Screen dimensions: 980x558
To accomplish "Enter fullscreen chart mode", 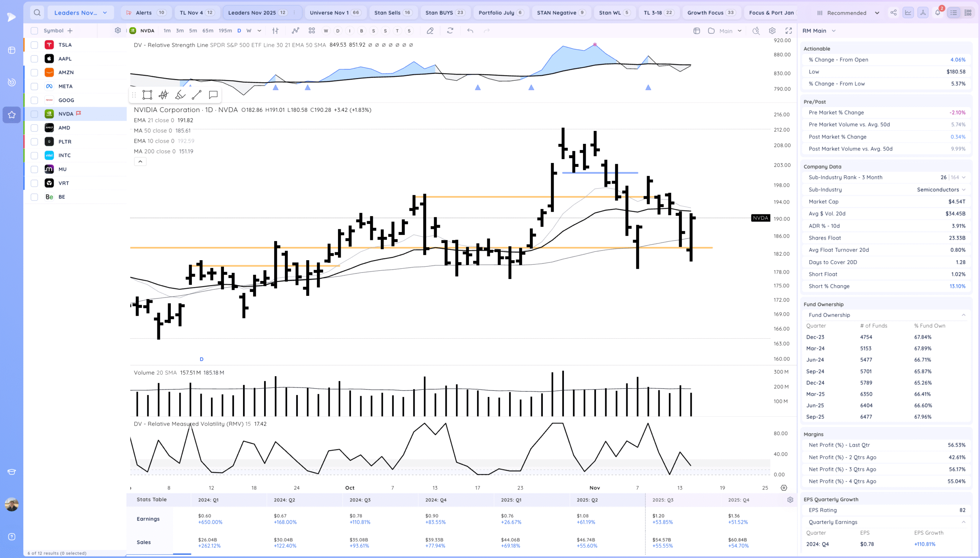I will [x=789, y=31].
